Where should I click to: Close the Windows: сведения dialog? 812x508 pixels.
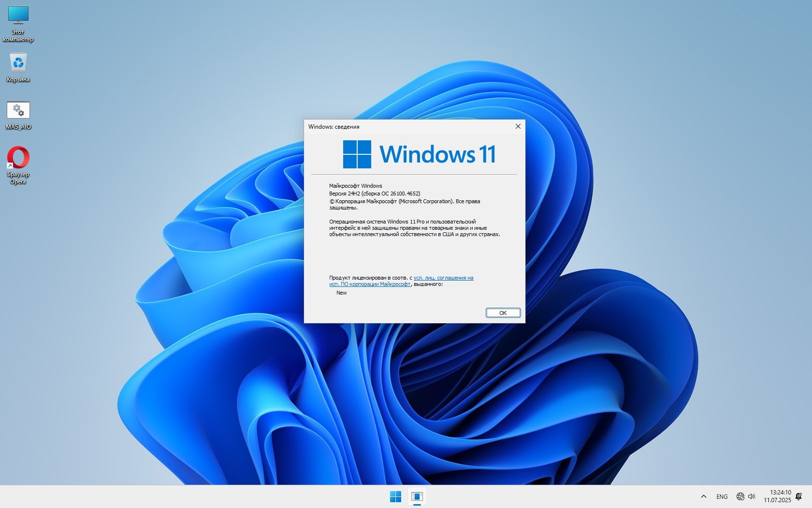pyautogui.click(x=518, y=126)
